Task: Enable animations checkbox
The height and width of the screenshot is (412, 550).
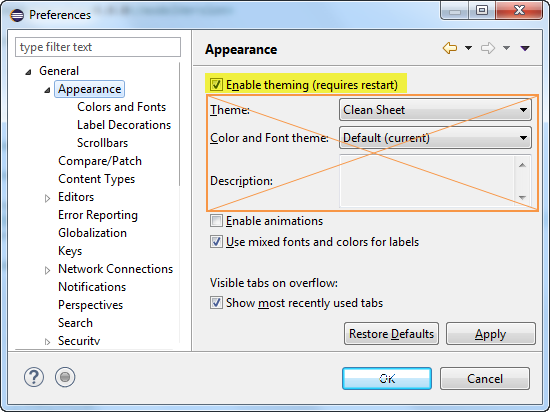Action: pos(216,221)
